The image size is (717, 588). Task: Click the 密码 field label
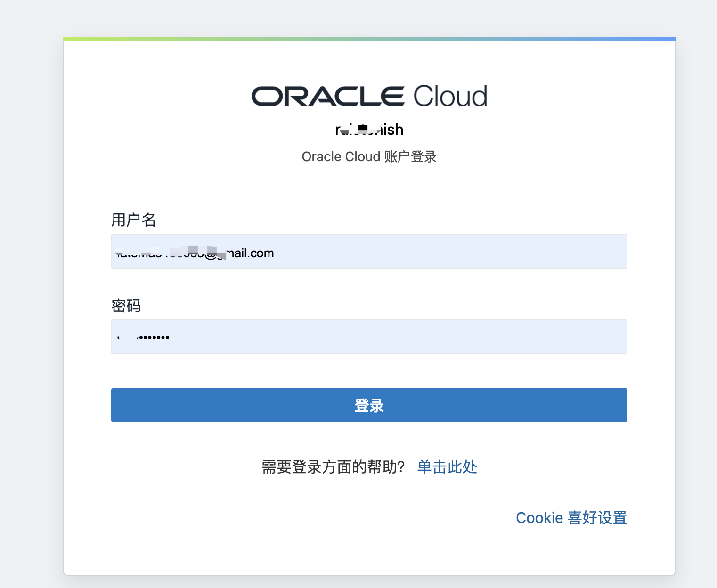tap(126, 306)
